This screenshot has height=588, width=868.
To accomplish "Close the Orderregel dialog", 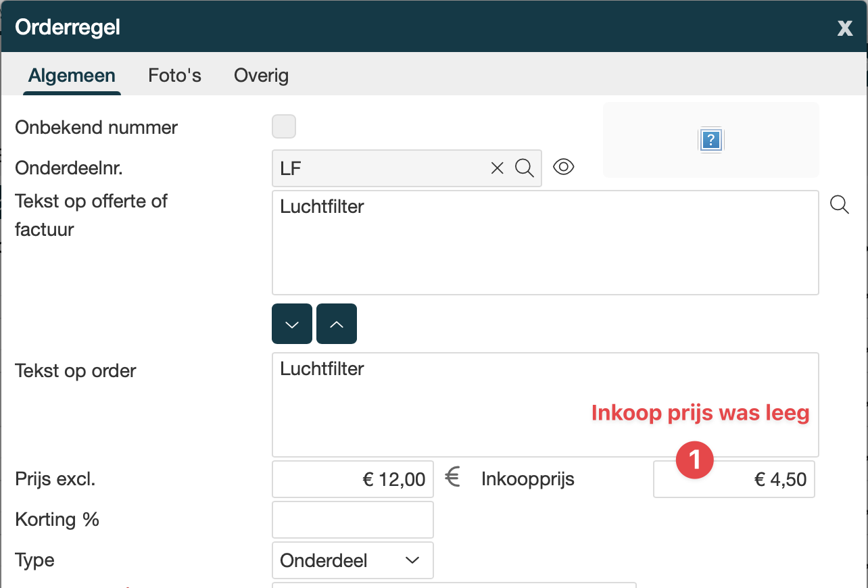I will 844,28.
